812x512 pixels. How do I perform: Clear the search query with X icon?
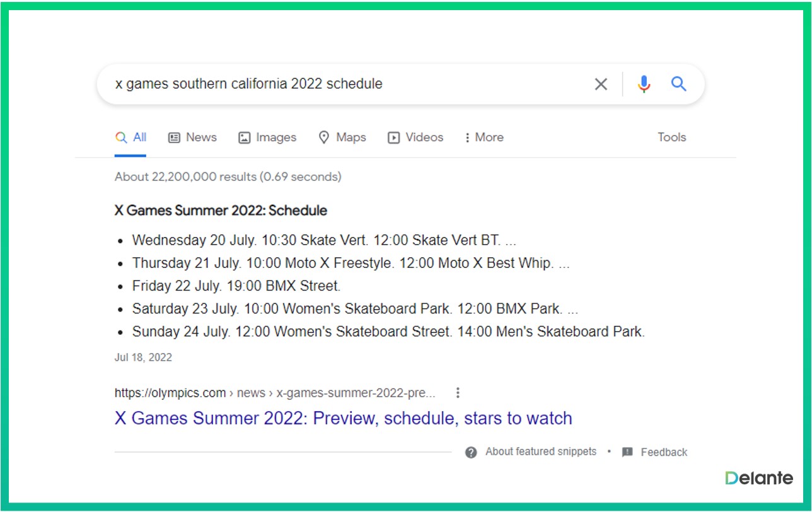coord(601,84)
